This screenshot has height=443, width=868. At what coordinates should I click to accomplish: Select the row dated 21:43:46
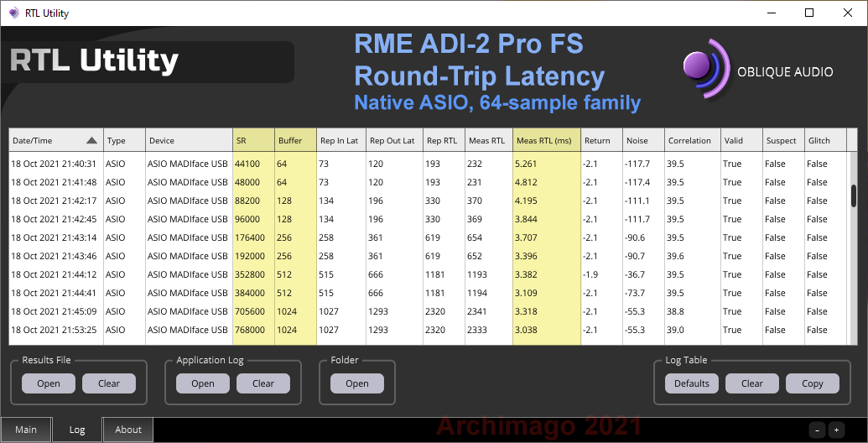(x=428, y=257)
